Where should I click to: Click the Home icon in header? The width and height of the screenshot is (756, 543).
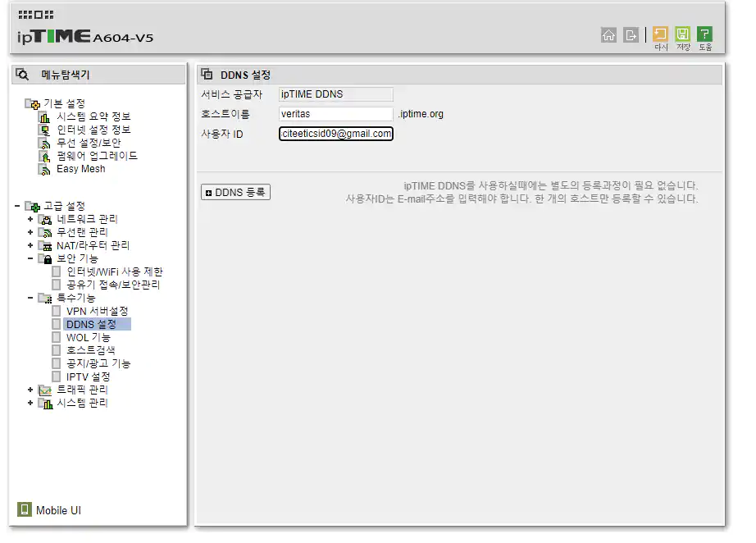point(608,35)
